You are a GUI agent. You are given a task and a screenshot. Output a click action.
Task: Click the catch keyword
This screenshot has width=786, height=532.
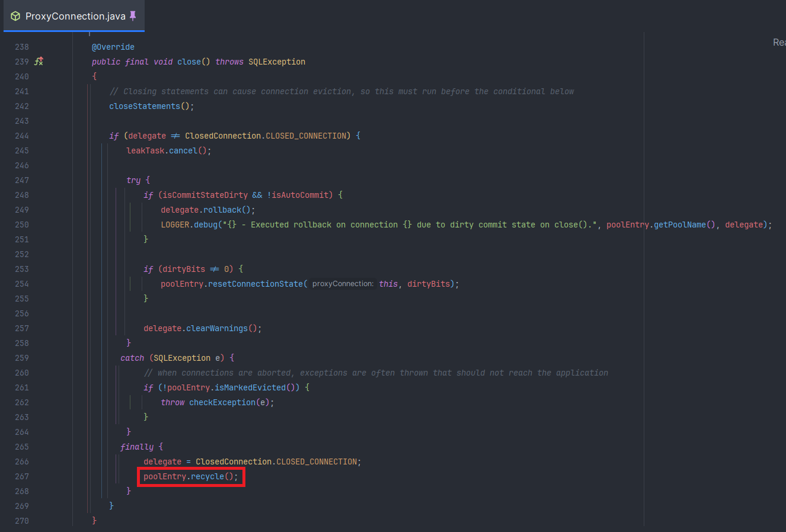[x=132, y=358]
